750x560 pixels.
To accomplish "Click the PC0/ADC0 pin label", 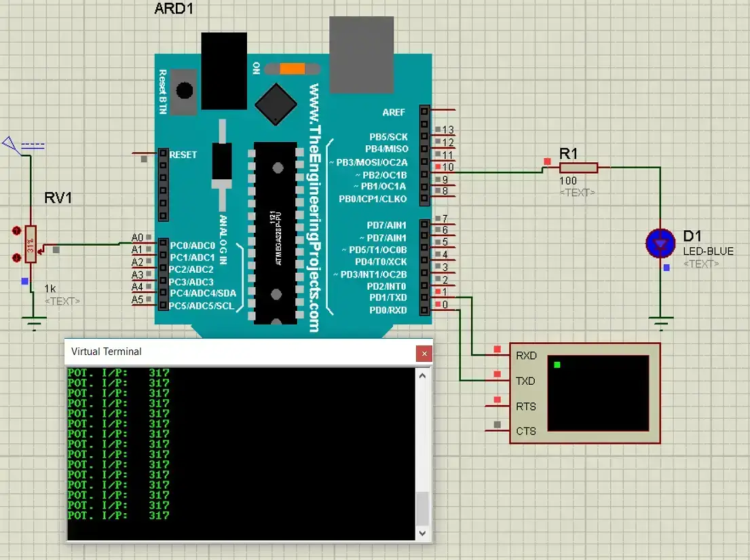I will tap(192, 246).
